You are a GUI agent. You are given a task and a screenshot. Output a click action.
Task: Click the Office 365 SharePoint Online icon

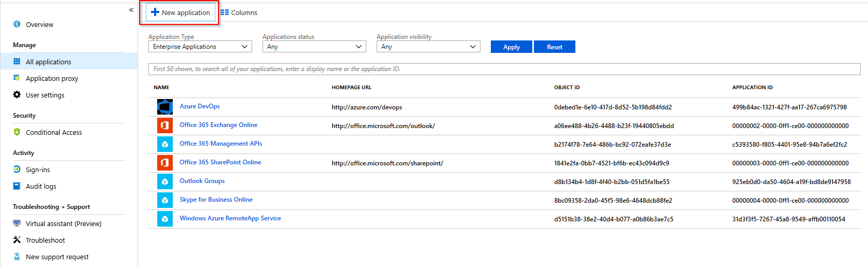click(x=164, y=163)
